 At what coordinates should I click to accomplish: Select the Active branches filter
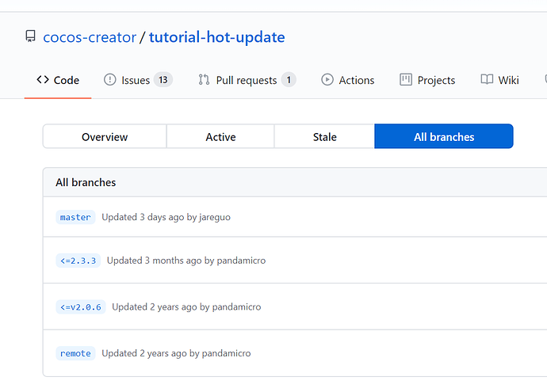[220, 137]
